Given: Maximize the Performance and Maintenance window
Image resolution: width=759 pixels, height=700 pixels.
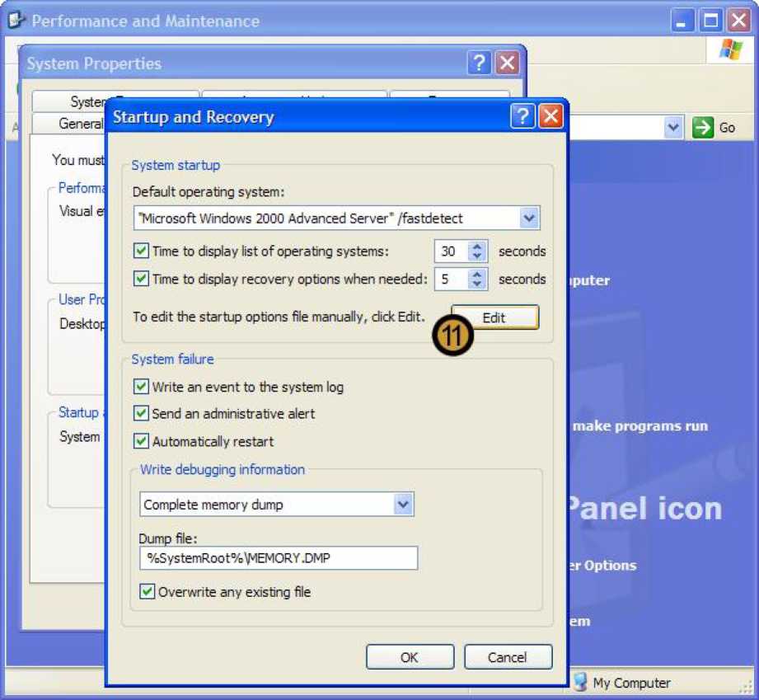Looking at the screenshot, I should click(x=710, y=21).
